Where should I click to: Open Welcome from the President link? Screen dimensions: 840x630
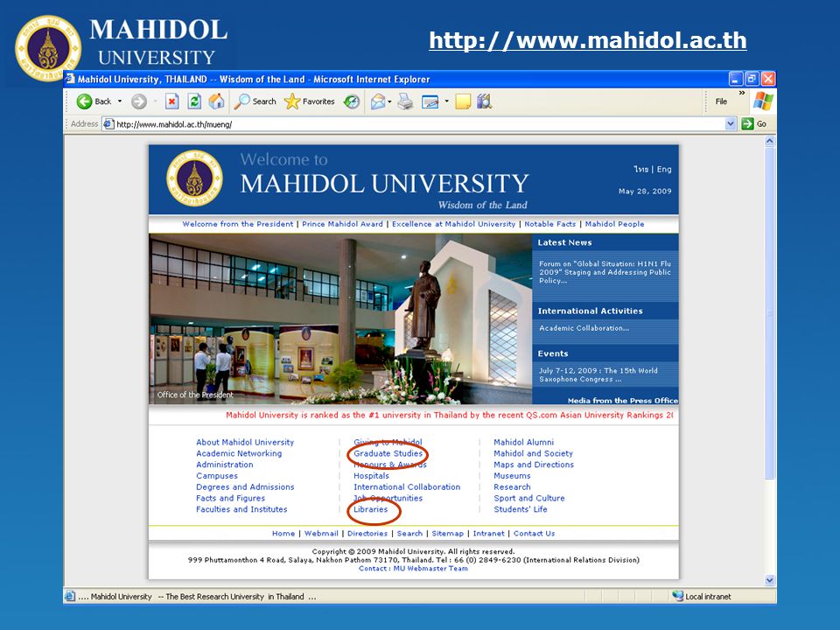[x=238, y=224]
